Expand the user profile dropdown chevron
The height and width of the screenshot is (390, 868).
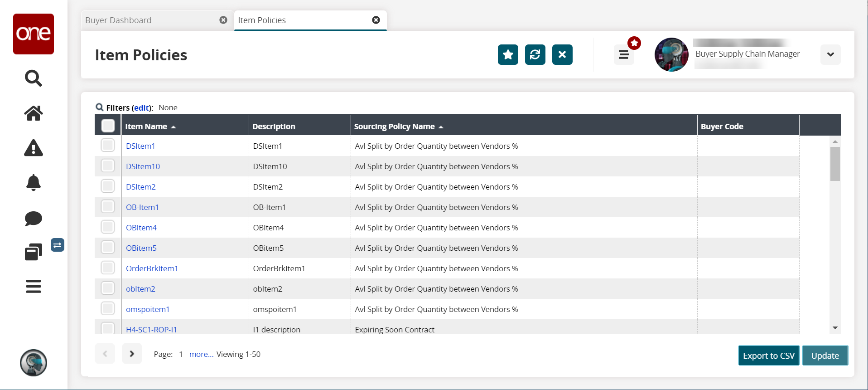coord(830,54)
